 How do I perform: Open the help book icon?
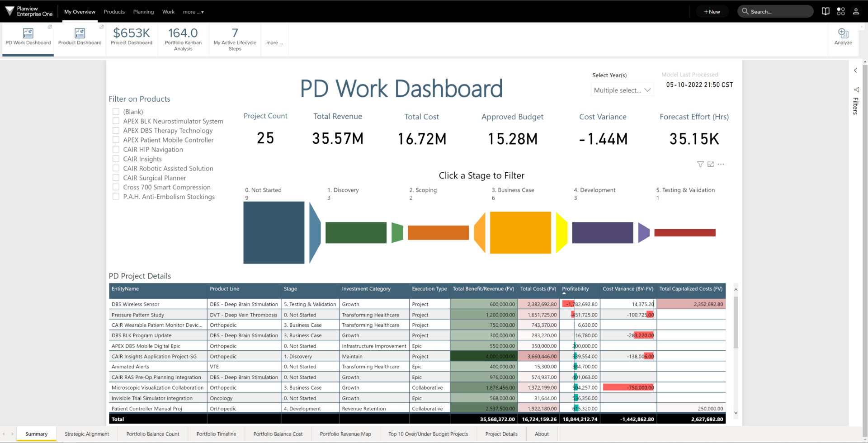point(826,11)
